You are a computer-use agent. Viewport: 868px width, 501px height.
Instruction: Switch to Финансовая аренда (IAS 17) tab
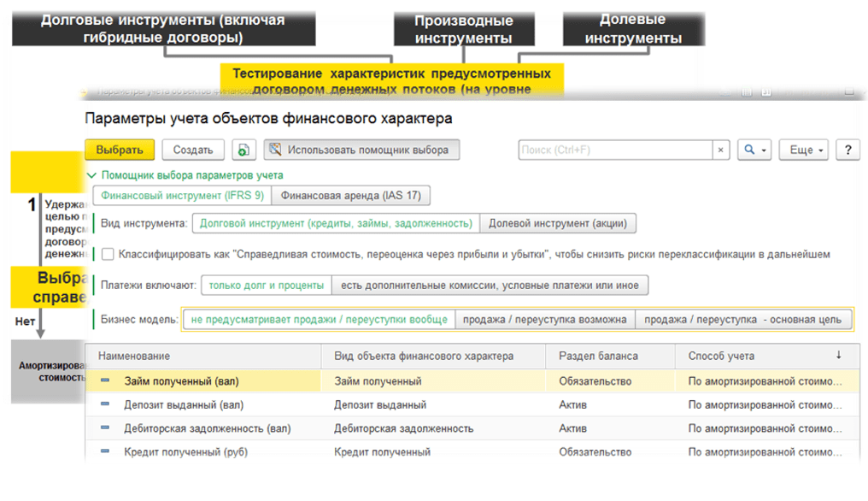point(351,195)
